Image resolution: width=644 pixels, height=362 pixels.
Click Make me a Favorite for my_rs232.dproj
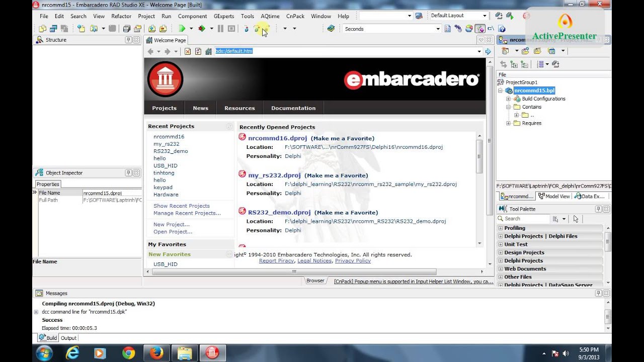pyautogui.click(x=336, y=175)
